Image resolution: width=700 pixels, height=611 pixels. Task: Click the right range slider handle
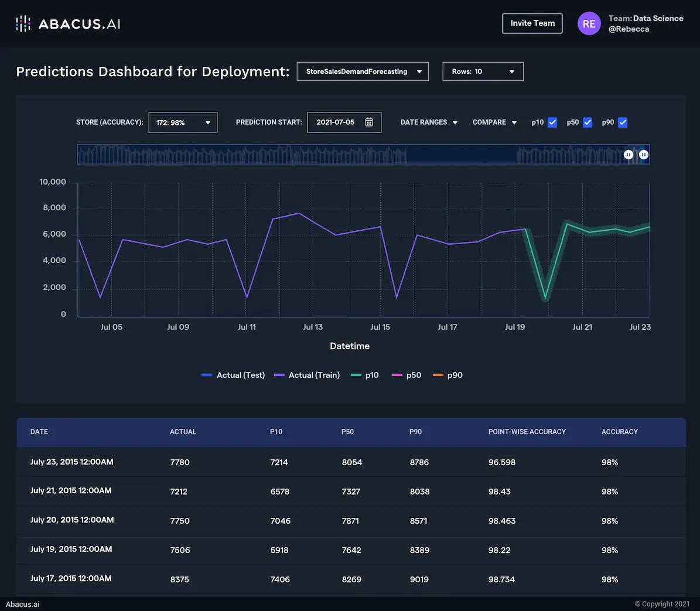click(x=644, y=155)
